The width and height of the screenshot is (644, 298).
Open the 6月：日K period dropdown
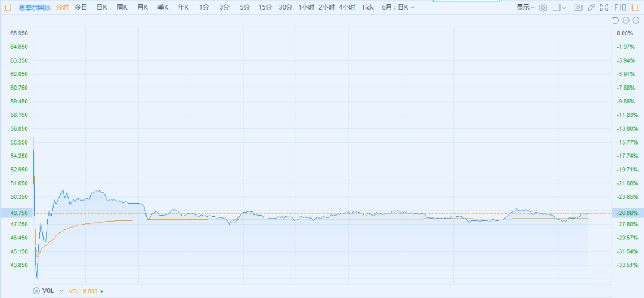coord(398,7)
